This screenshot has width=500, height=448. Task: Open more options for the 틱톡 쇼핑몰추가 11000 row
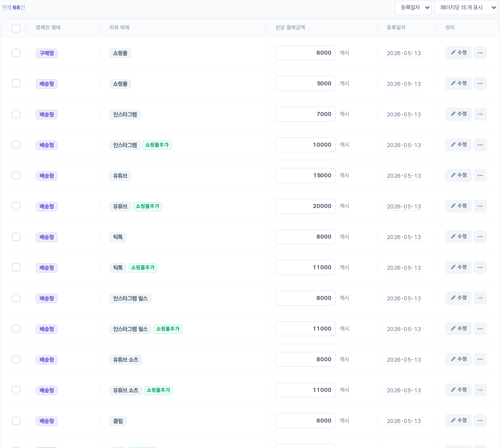(480, 267)
